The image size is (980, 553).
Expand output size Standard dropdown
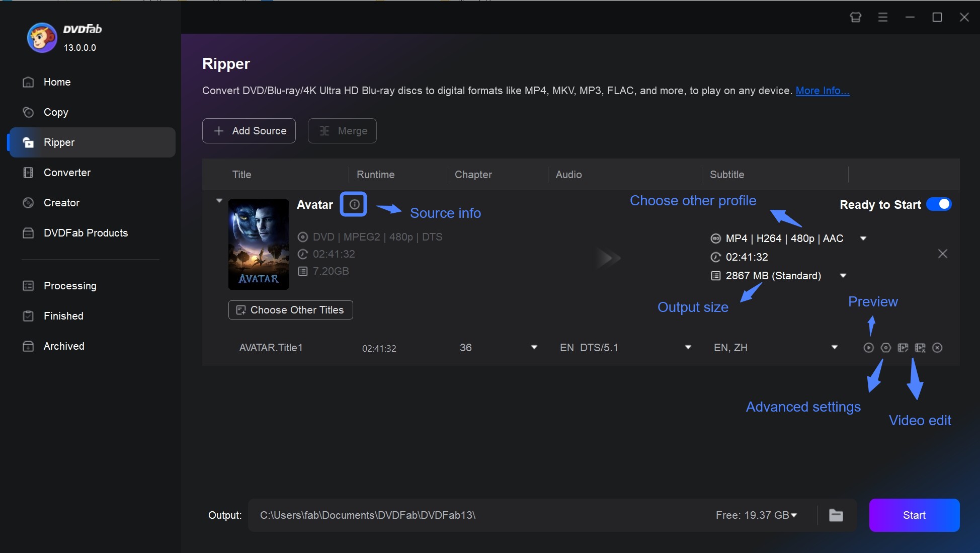pyautogui.click(x=843, y=275)
